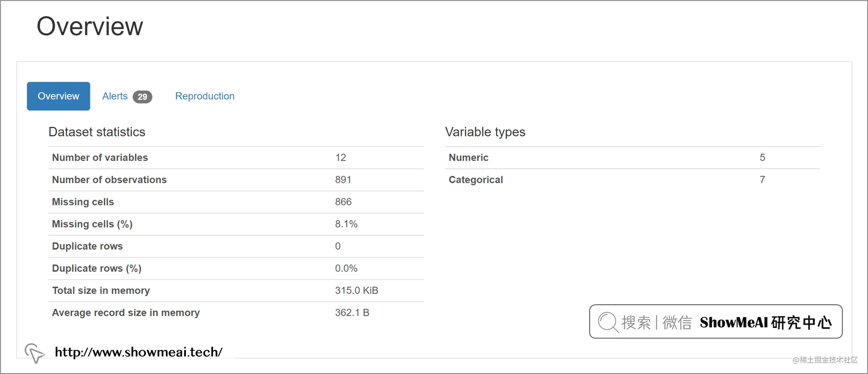Viewport: 868px width, 374px height.
Task: Click the Missing cells (%) row label
Action: point(93,224)
